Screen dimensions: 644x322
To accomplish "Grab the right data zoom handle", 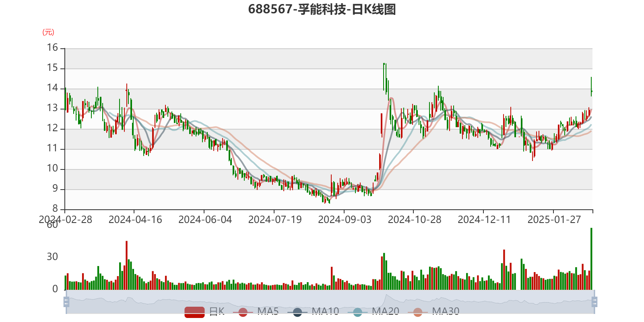I will 594,302.
